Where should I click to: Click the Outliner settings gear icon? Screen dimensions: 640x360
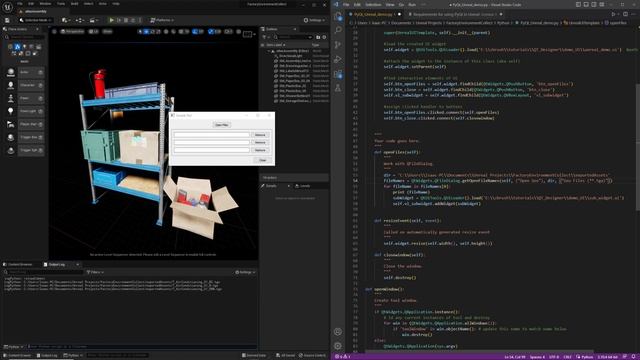click(x=324, y=37)
